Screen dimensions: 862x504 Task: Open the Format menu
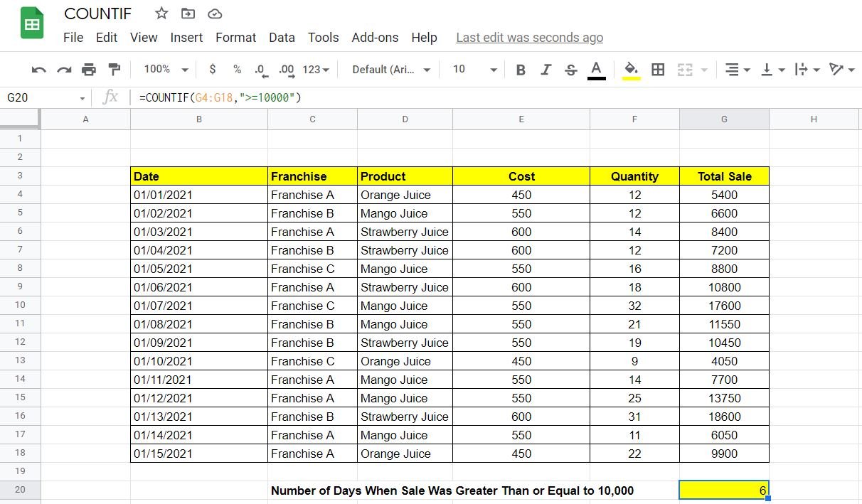coord(236,38)
